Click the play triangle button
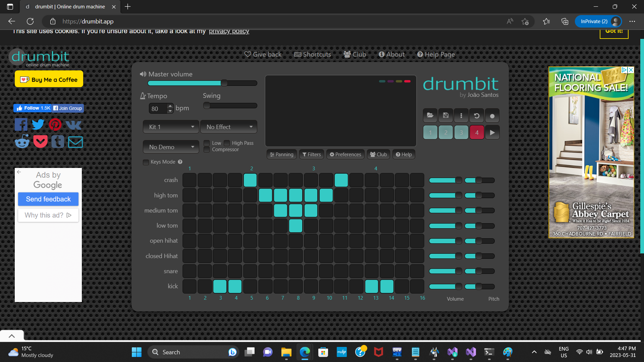 click(492, 132)
